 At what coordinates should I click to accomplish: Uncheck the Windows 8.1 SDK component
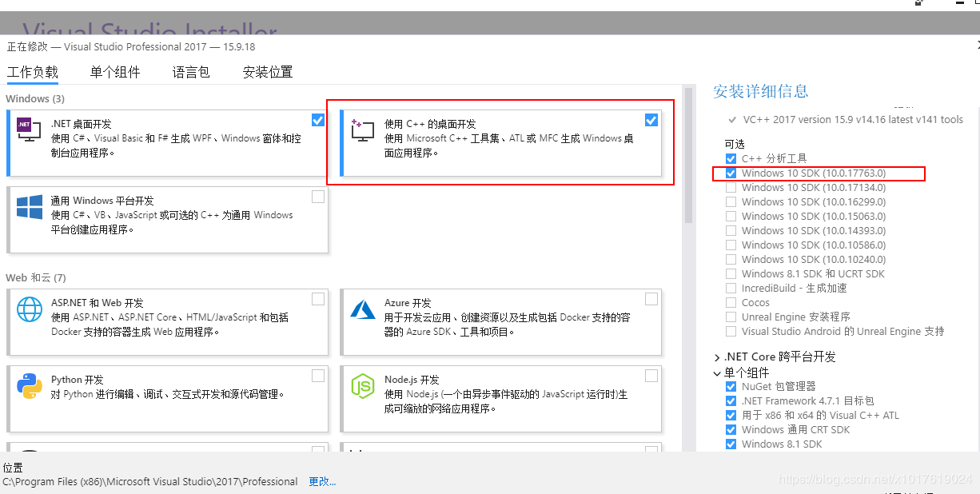tap(731, 444)
